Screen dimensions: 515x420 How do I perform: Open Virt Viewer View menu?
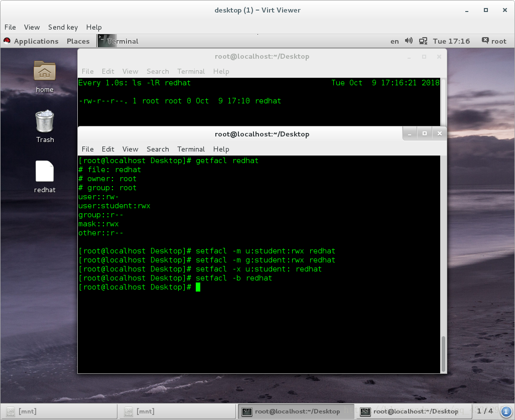tap(32, 27)
